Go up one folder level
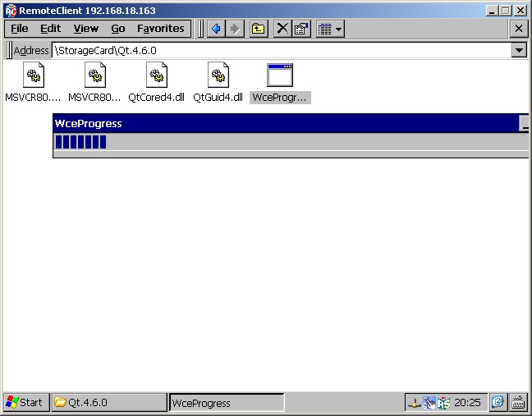The width and height of the screenshot is (532, 416). click(259, 29)
